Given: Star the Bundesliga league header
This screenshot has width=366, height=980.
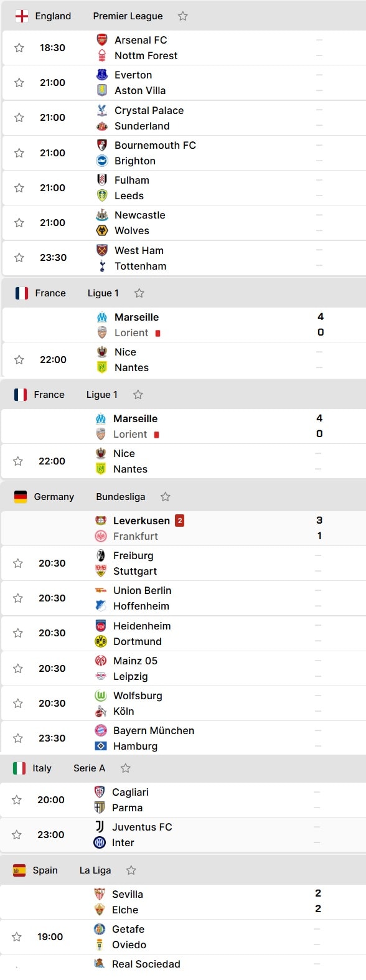Looking at the screenshot, I should [165, 497].
